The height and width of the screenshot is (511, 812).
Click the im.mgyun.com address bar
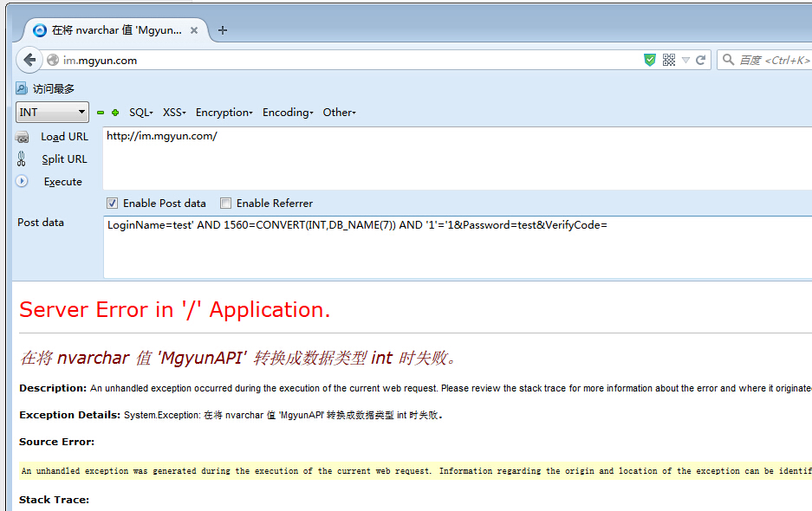[x=341, y=60]
